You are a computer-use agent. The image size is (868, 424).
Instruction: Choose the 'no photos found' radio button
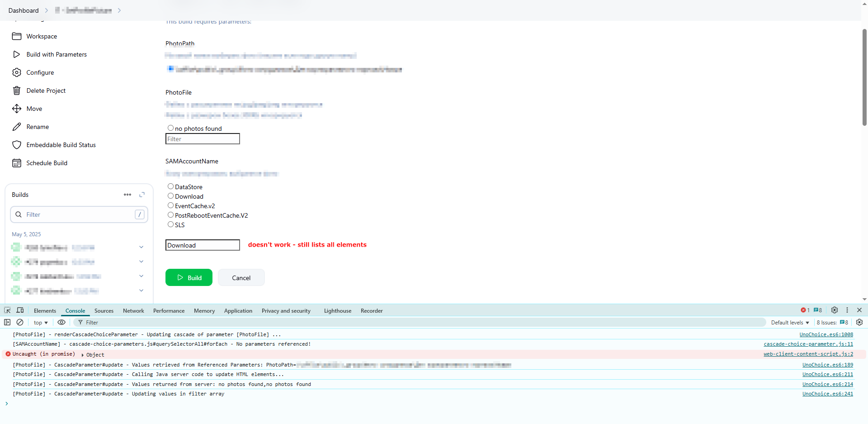(170, 128)
